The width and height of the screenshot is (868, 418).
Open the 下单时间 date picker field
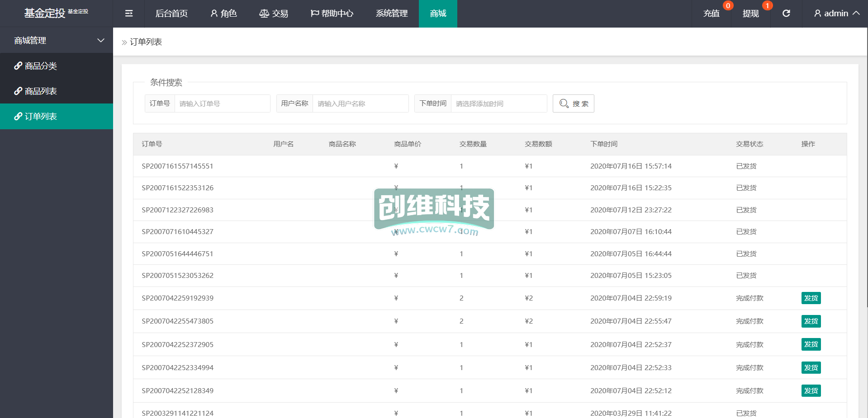498,103
